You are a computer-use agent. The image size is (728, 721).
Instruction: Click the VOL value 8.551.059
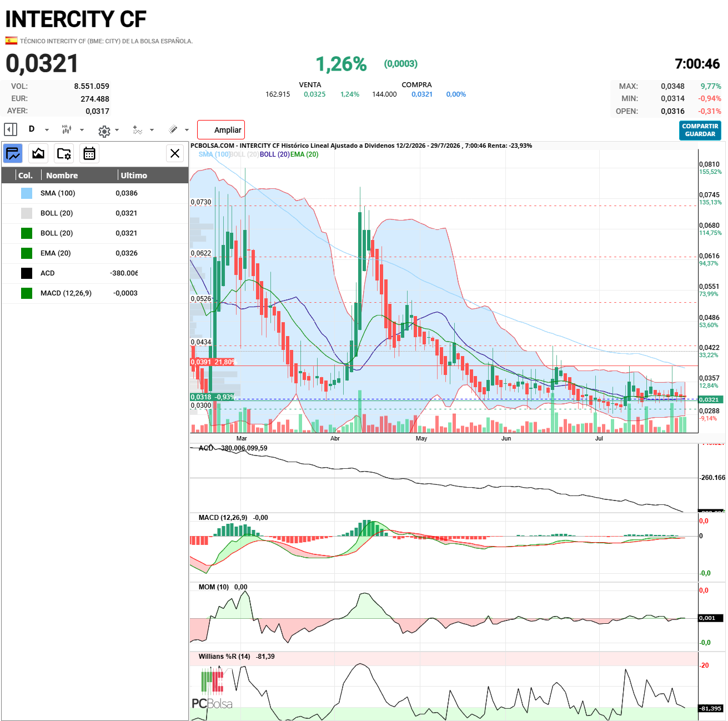(92, 86)
